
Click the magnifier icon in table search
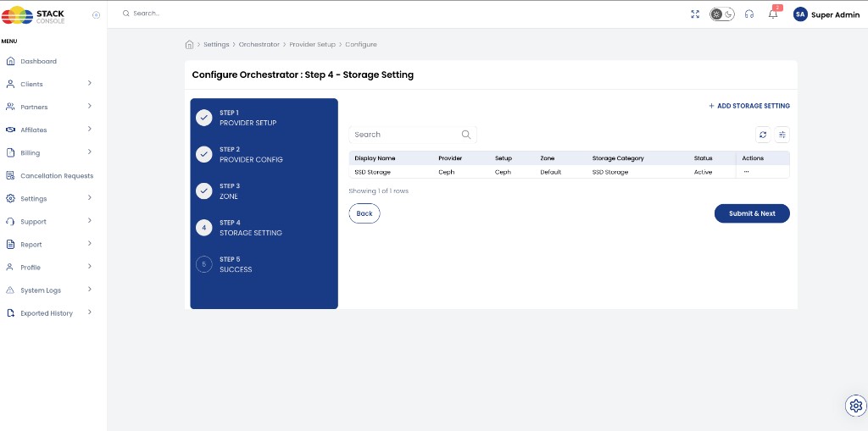click(x=466, y=135)
